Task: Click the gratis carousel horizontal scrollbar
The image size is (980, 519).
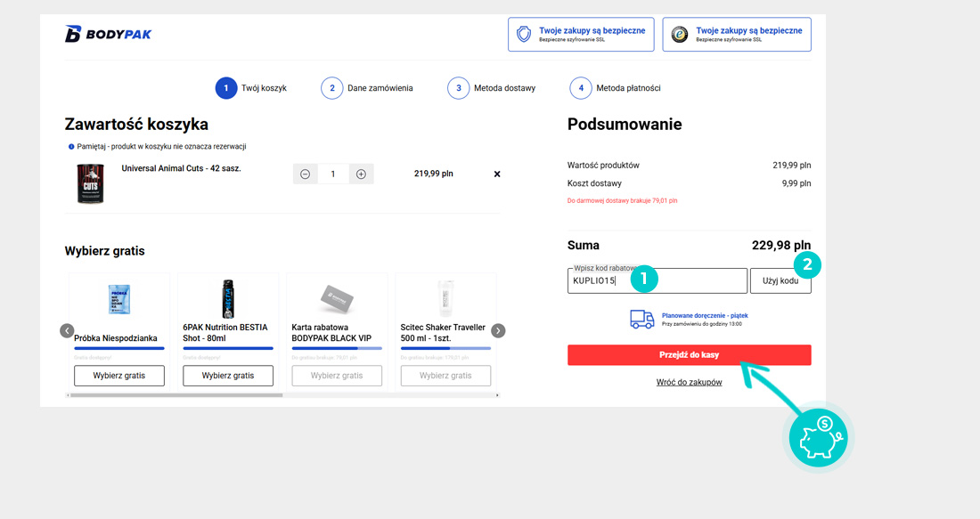Action: point(176,395)
